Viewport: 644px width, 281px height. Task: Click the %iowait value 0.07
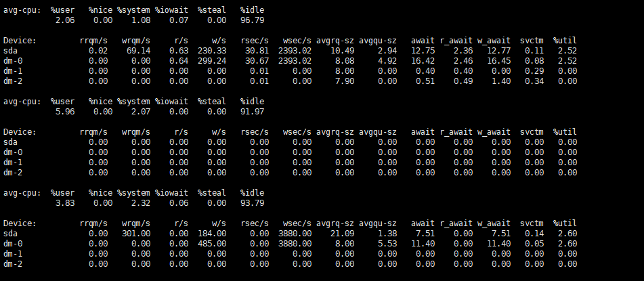point(179,20)
